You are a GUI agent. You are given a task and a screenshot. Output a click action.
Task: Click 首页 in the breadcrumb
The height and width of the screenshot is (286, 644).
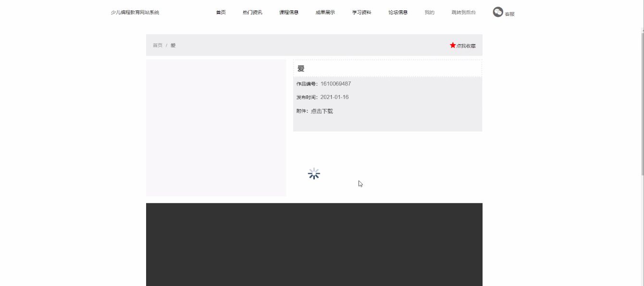click(158, 46)
